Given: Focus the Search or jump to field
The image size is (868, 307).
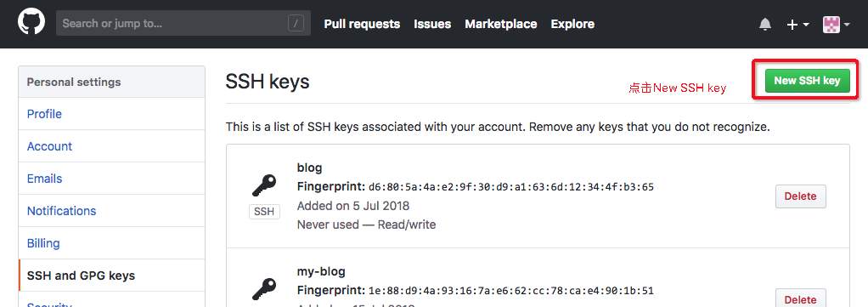Looking at the screenshot, I should (183, 23).
